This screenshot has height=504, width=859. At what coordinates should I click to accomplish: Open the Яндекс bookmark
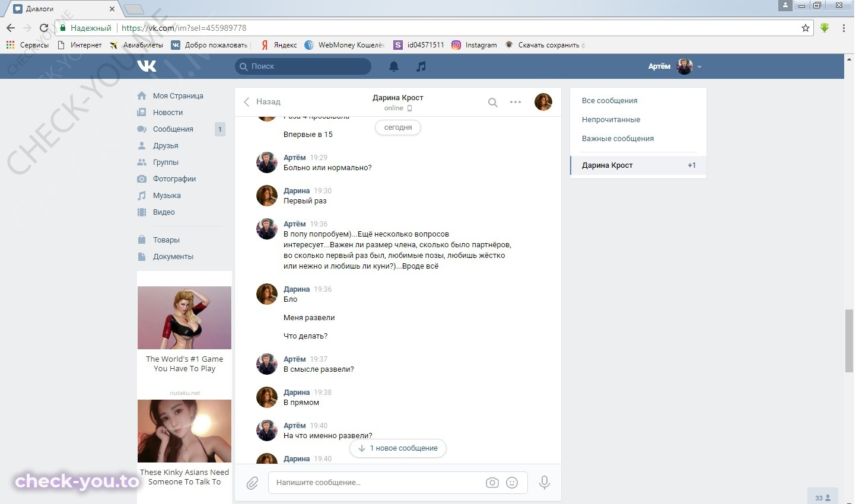[x=279, y=45]
